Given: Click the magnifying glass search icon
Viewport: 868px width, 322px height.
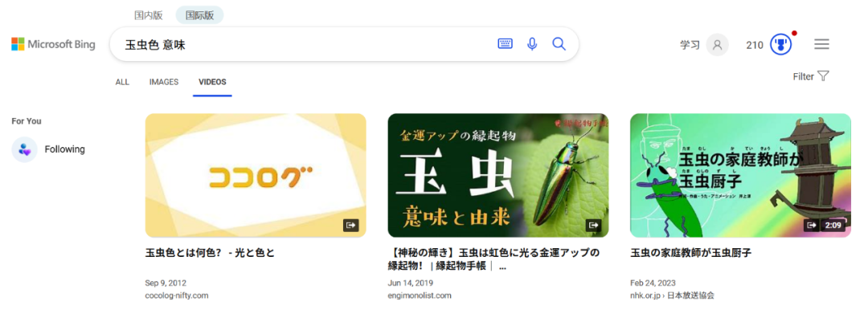Looking at the screenshot, I should (559, 44).
